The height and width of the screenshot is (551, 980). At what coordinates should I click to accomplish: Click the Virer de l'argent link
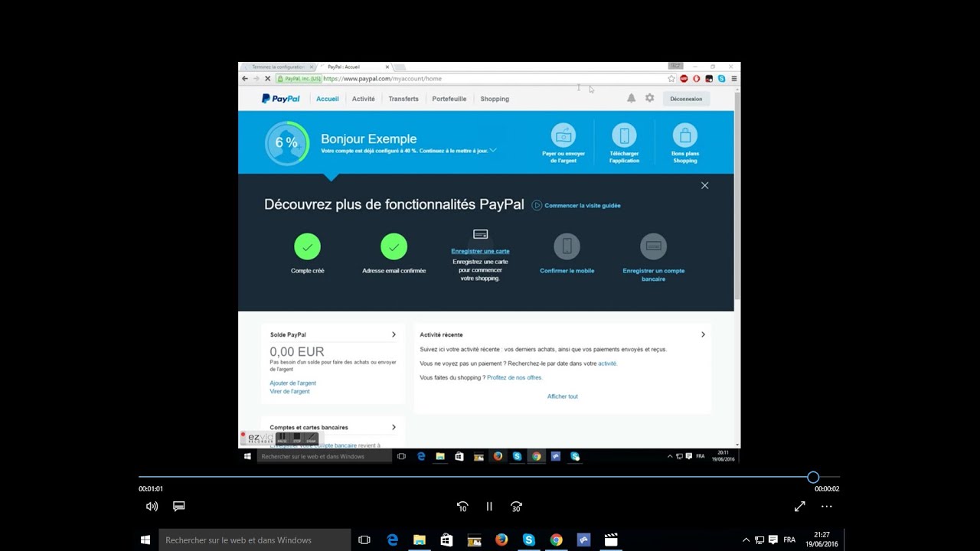[x=289, y=391]
